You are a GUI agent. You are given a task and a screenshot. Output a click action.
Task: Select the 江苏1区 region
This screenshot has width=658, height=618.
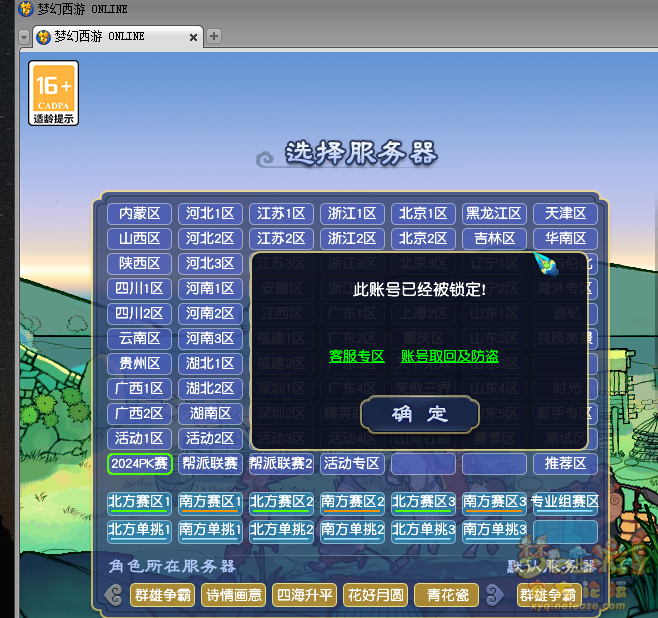pyautogui.click(x=281, y=214)
